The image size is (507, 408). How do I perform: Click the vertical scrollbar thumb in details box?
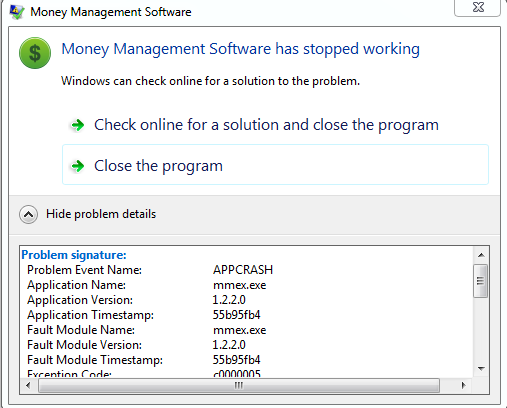pyautogui.click(x=480, y=281)
